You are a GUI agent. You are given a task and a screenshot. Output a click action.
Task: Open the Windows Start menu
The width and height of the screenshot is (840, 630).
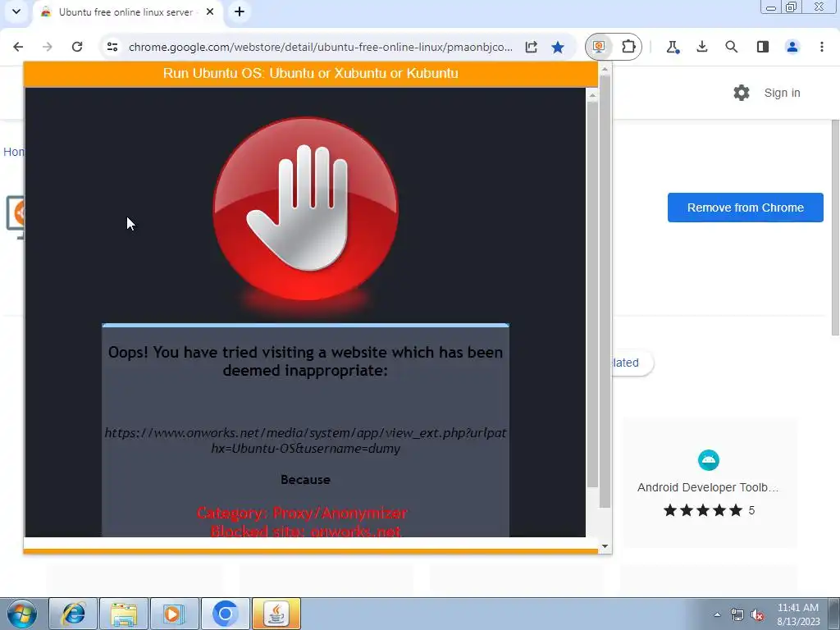(x=22, y=614)
